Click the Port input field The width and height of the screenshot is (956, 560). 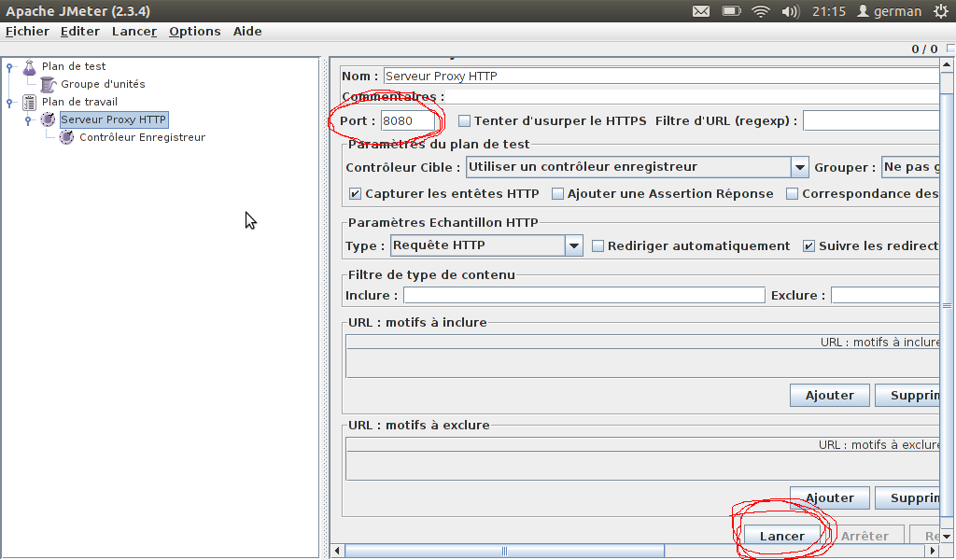pos(408,120)
